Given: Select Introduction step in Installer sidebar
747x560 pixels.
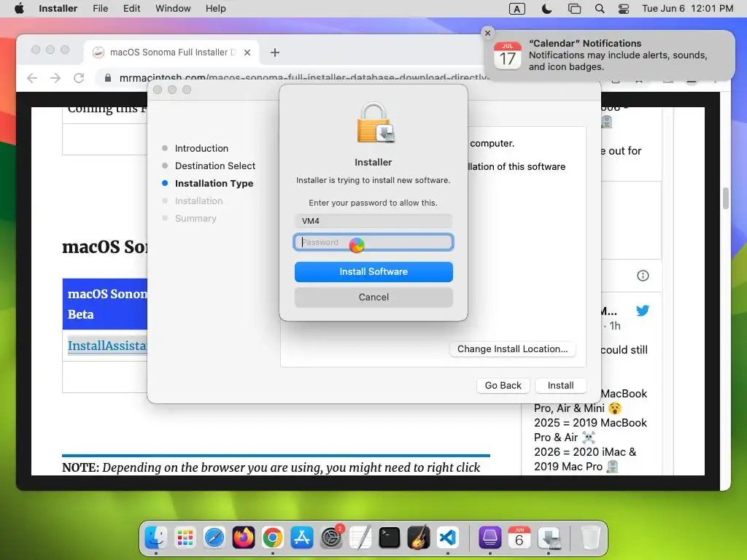Looking at the screenshot, I should pos(201,149).
